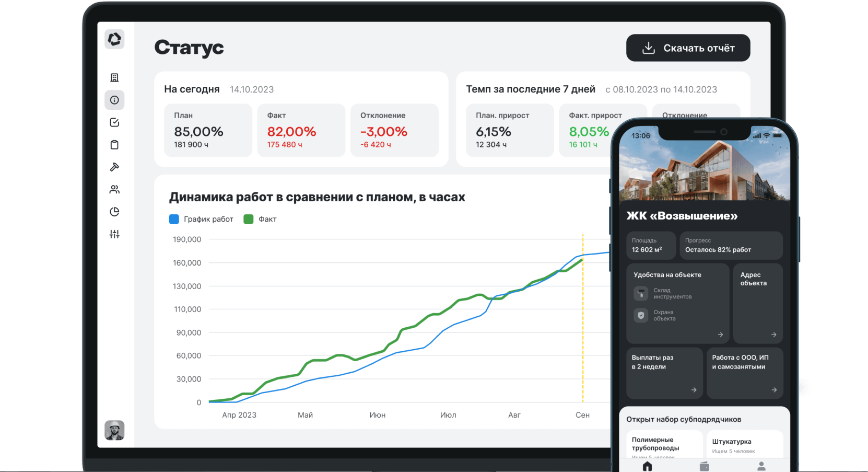The width and height of the screenshot is (868, 472).
Task: Tap the profile tab icon in the phone navbar
Action: (761, 466)
